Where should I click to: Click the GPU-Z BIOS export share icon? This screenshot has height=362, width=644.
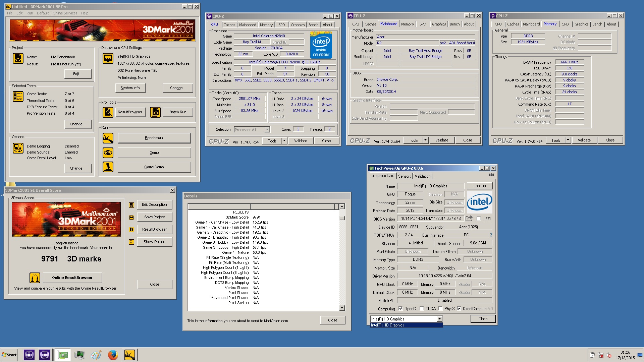(x=469, y=219)
